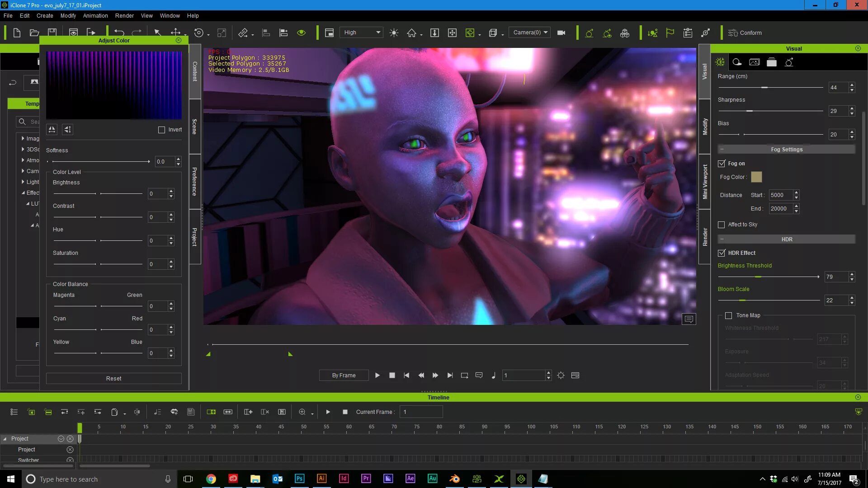Toggle Fog on checkbox in Visual panel
Screen dimensions: 868x488
coord(722,163)
